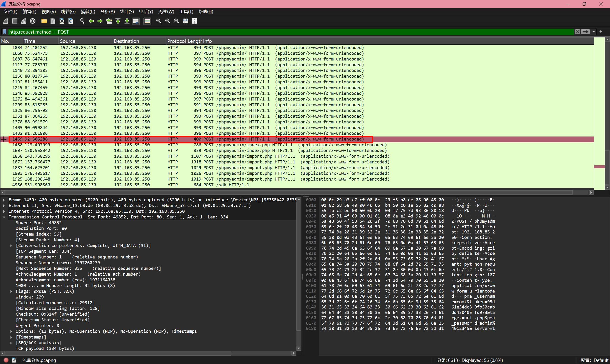
Task: Reset text to normal size
Action: [177, 21]
